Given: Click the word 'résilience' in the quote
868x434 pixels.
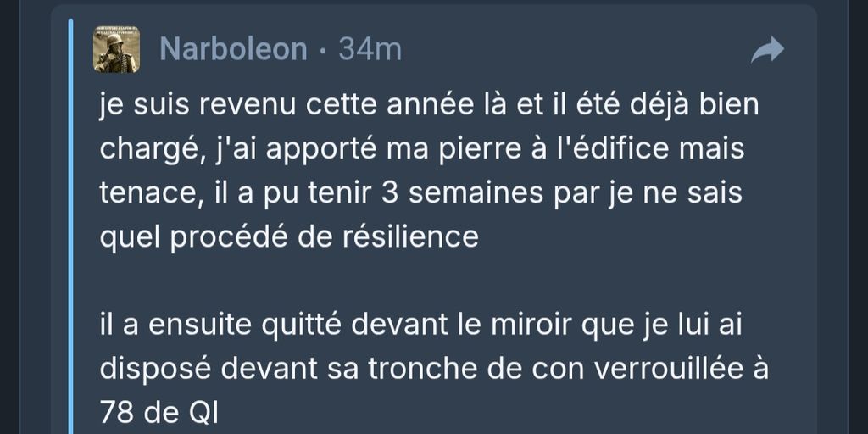Looking at the screenshot, I should (410, 236).
